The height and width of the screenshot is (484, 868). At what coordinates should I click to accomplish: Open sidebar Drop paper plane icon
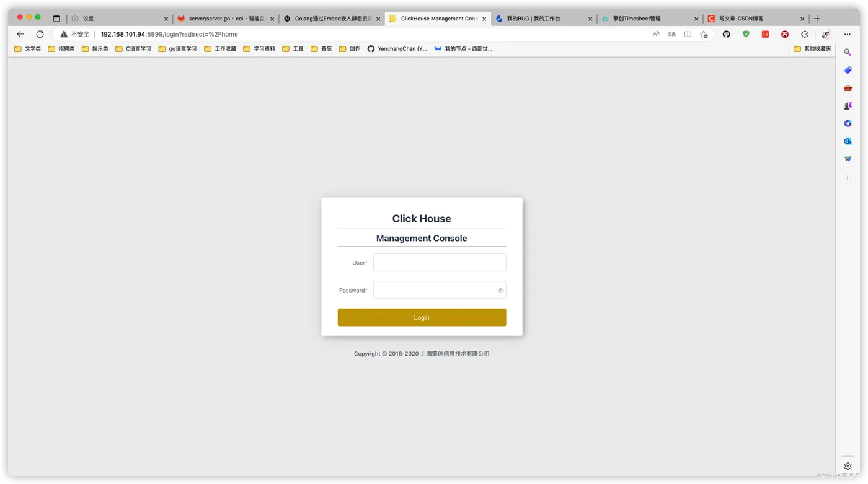pyautogui.click(x=848, y=159)
